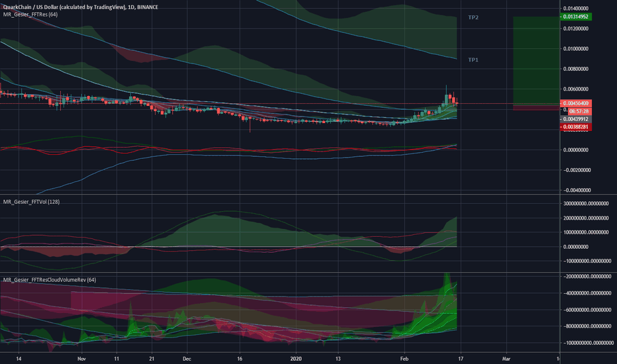
Task: Click the 0.01400000 price axis value
Action: (x=576, y=8)
